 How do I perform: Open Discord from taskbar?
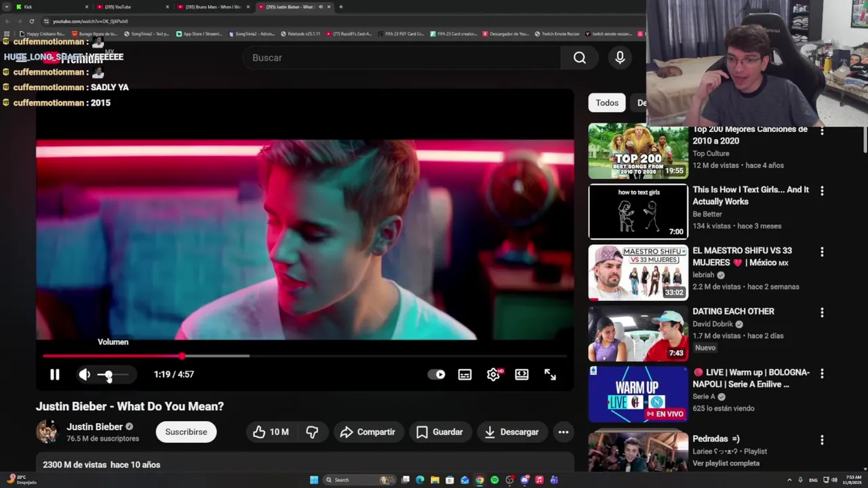pyautogui.click(x=524, y=480)
